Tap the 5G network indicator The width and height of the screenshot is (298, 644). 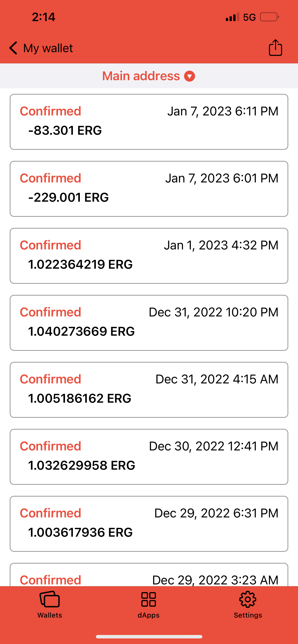tap(249, 17)
